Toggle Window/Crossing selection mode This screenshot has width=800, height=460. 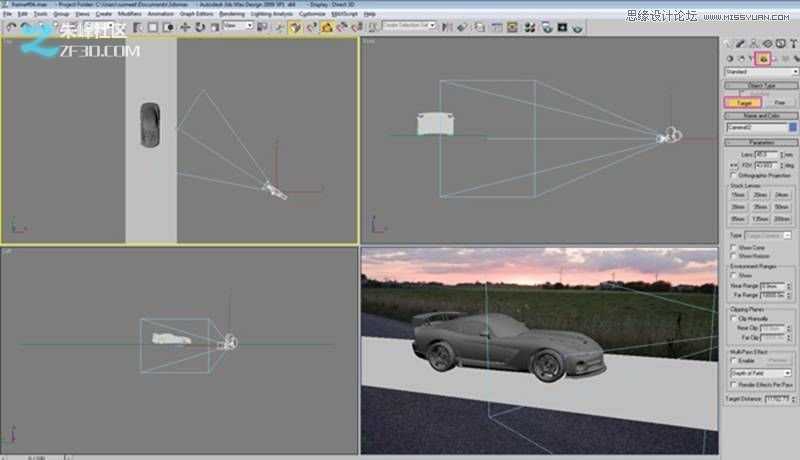tap(168, 27)
